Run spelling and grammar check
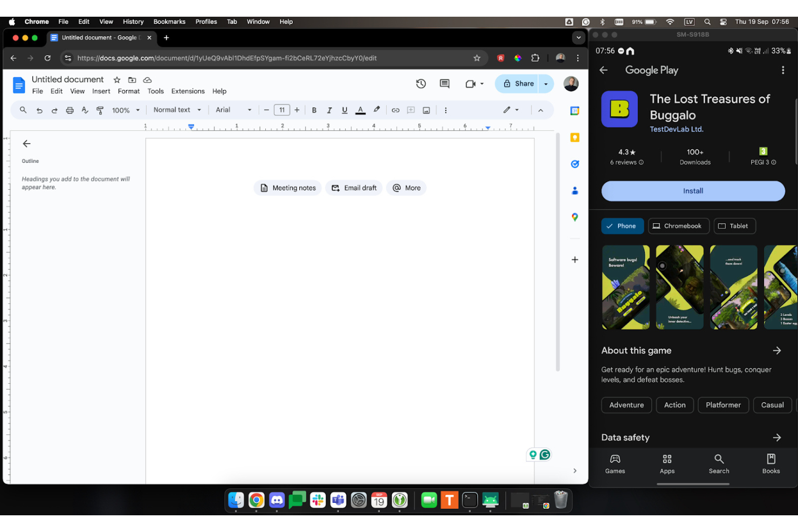Screen dimensions: 798x532 pyautogui.click(x=85, y=110)
